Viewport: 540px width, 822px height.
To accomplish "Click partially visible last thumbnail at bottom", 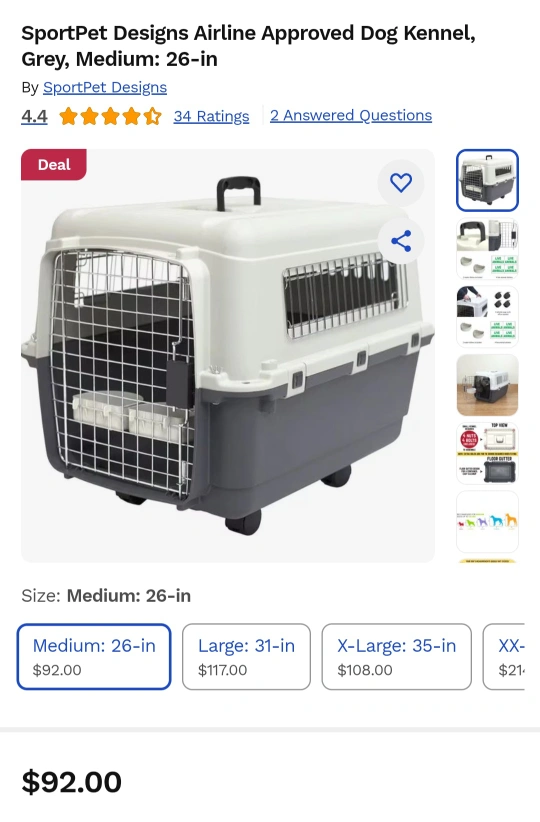I will (487, 560).
